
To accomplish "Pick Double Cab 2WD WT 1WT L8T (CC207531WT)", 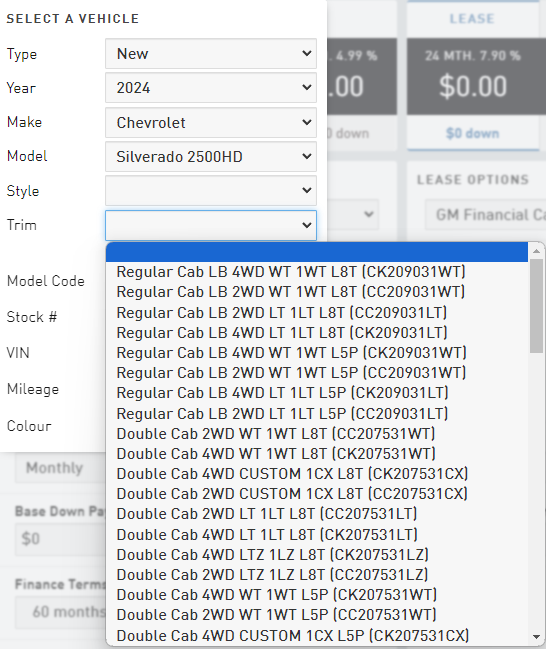I will pos(317,434).
